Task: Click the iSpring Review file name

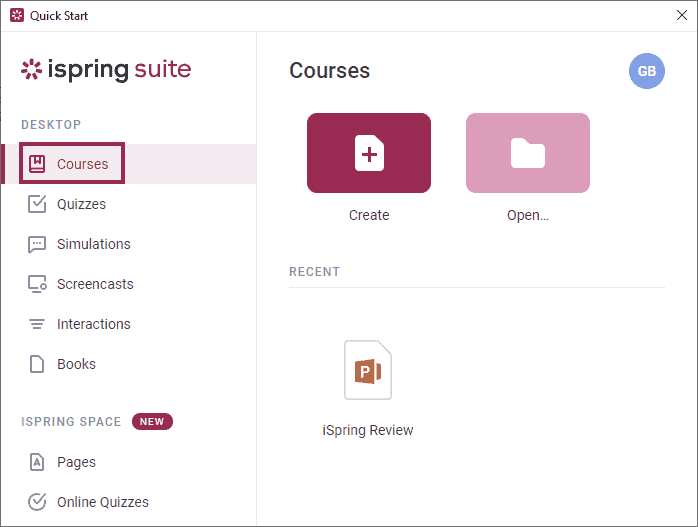Action: pyautogui.click(x=368, y=430)
